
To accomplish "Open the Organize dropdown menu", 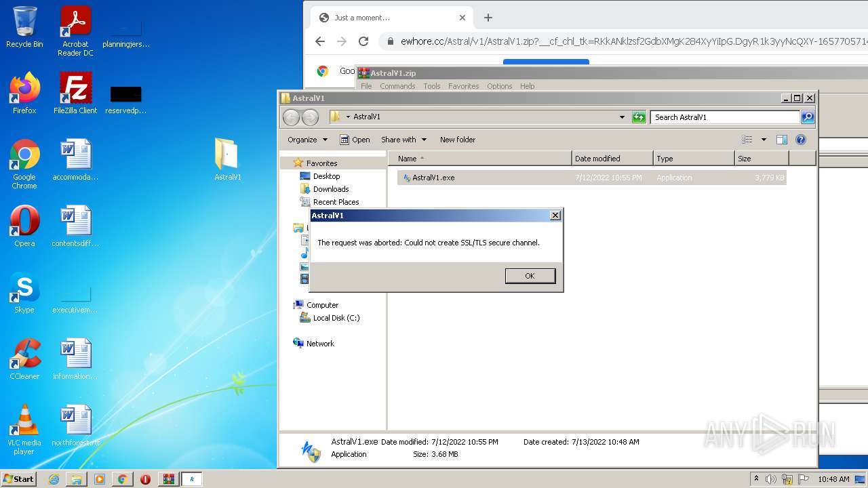I will [307, 140].
